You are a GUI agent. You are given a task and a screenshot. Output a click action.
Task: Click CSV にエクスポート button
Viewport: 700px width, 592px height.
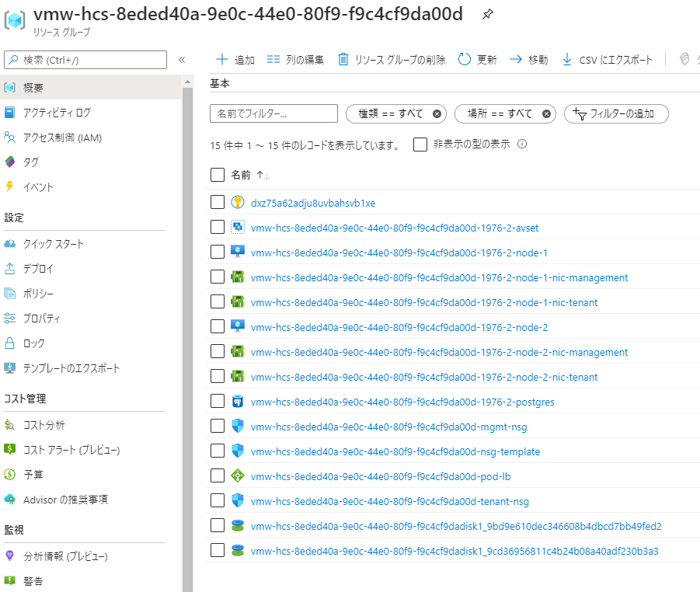pos(607,59)
